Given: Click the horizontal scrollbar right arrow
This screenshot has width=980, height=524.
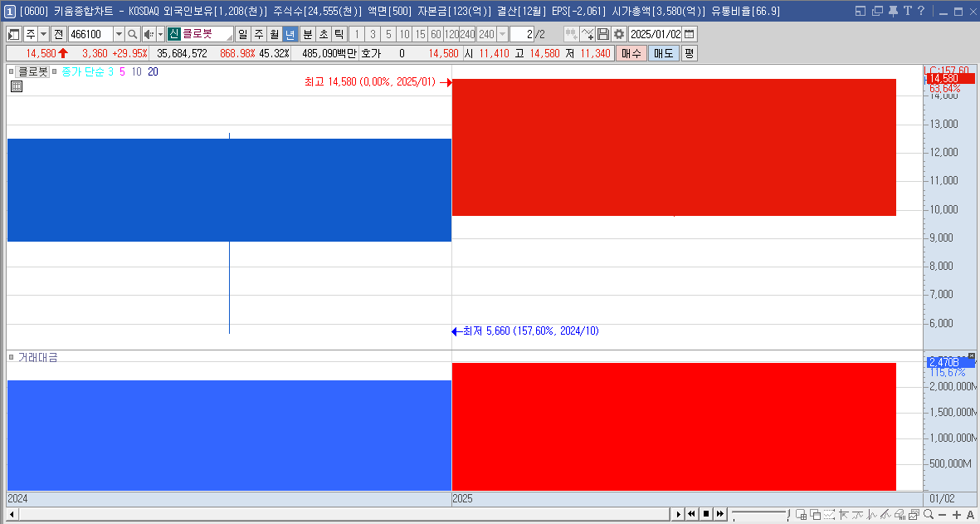Looking at the screenshot, I should (679, 514).
